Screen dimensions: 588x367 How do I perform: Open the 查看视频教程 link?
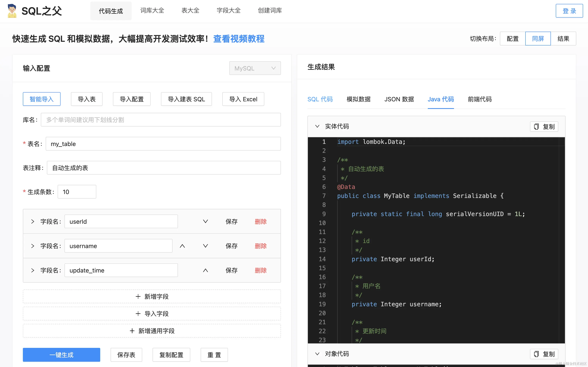[x=239, y=39]
